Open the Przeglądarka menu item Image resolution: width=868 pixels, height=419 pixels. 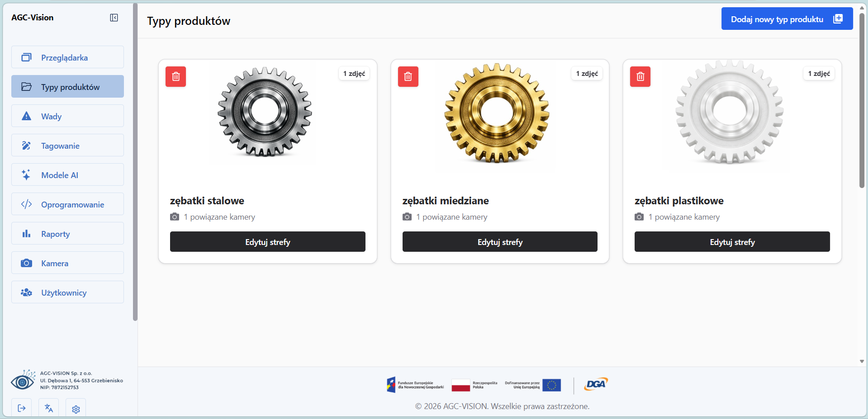click(x=67, y=57)
